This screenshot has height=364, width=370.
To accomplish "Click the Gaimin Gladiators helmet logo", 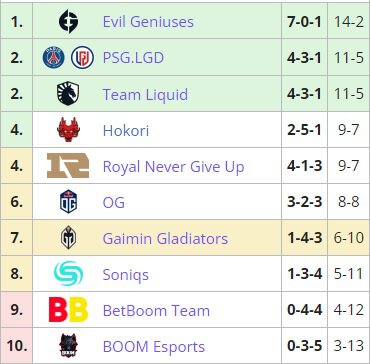I will click(x=68, y=237).
